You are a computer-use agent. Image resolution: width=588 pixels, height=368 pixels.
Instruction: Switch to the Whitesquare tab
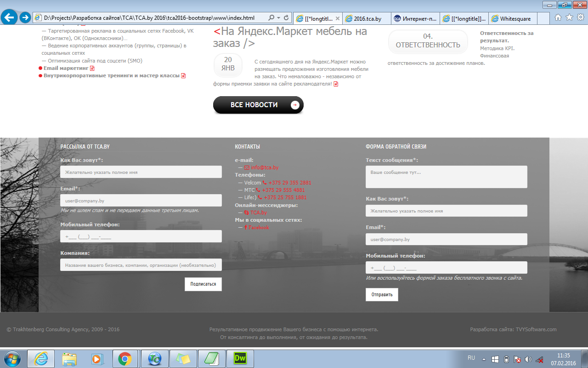pos(513,18)
